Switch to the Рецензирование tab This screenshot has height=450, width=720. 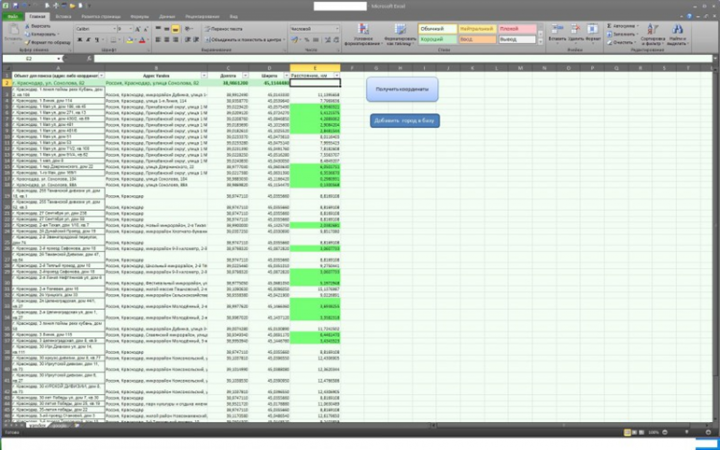pos(202,17)
